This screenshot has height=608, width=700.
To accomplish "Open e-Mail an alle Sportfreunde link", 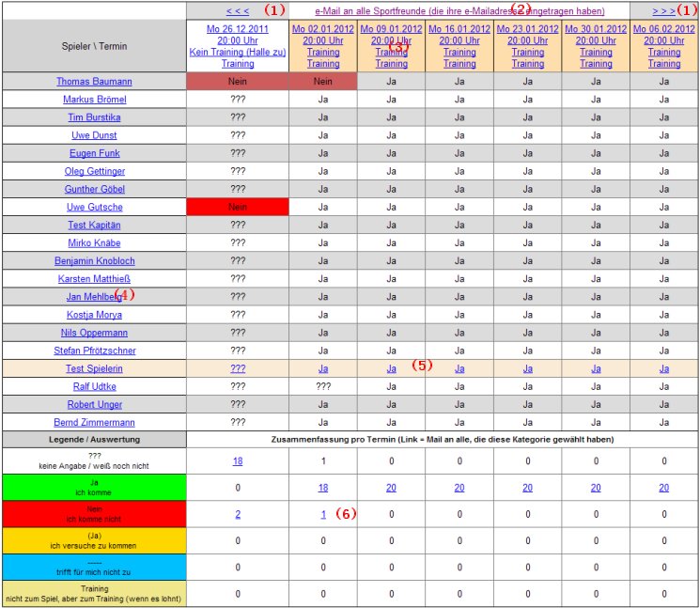I will 459,10.
